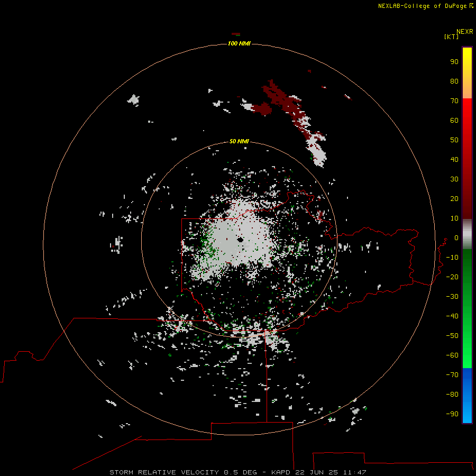The width and height of the screenshot is (476, 476).
Task: Click the -80 value on the velocity scale
Action: [x=452, y=395]
